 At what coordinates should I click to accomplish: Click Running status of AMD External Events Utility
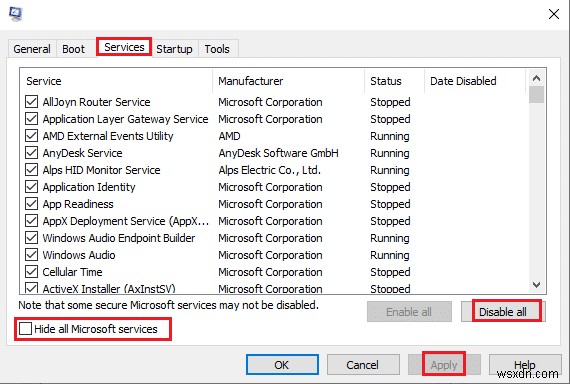click(390, 136)
